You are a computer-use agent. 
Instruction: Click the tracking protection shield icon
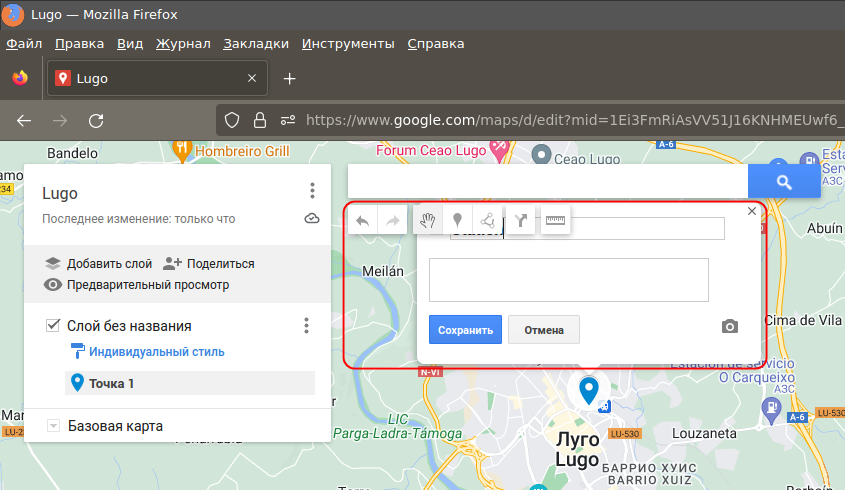[232, 120]
